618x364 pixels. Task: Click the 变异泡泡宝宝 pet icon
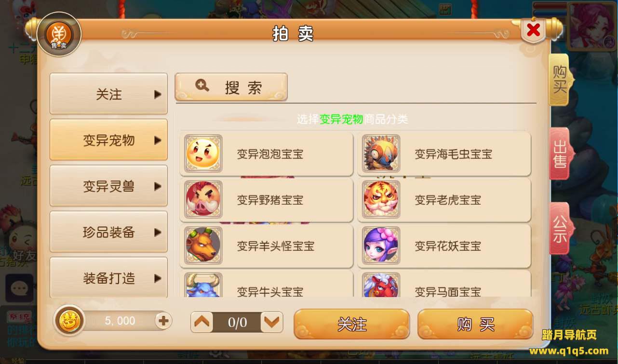coord(203,154)
